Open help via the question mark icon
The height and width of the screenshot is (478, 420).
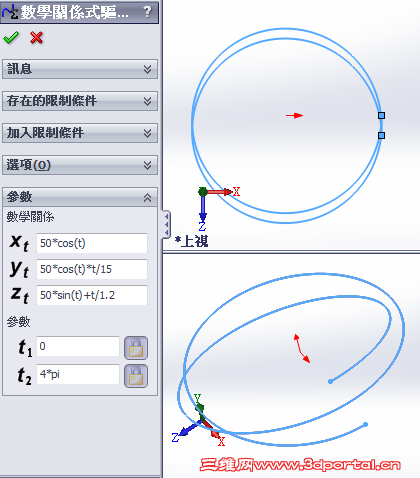(x=147, y=12)
